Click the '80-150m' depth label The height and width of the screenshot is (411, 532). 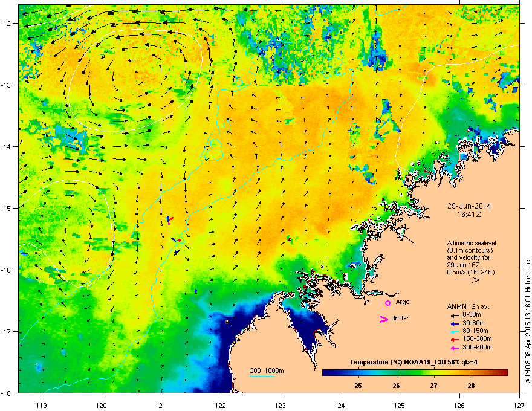click(x=475, y=331)
